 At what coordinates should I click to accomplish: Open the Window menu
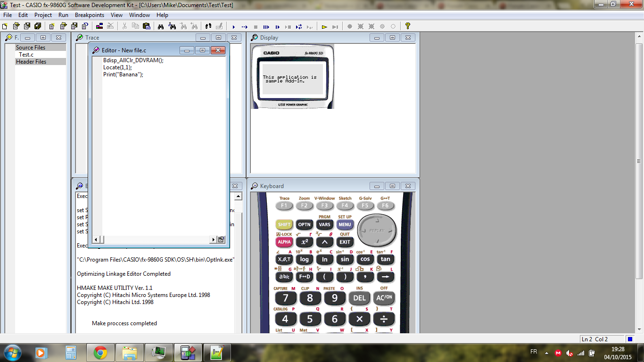click(140, 15)
